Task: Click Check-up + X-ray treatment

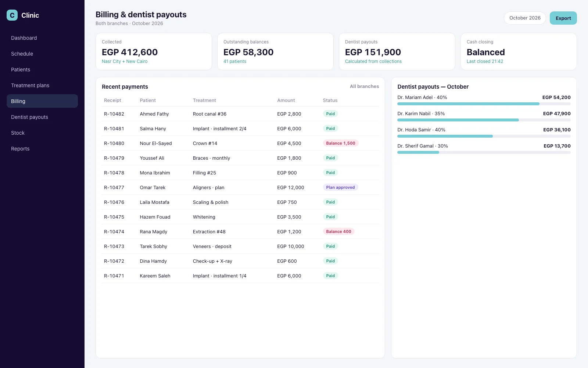Action: (x=212, y=261)
